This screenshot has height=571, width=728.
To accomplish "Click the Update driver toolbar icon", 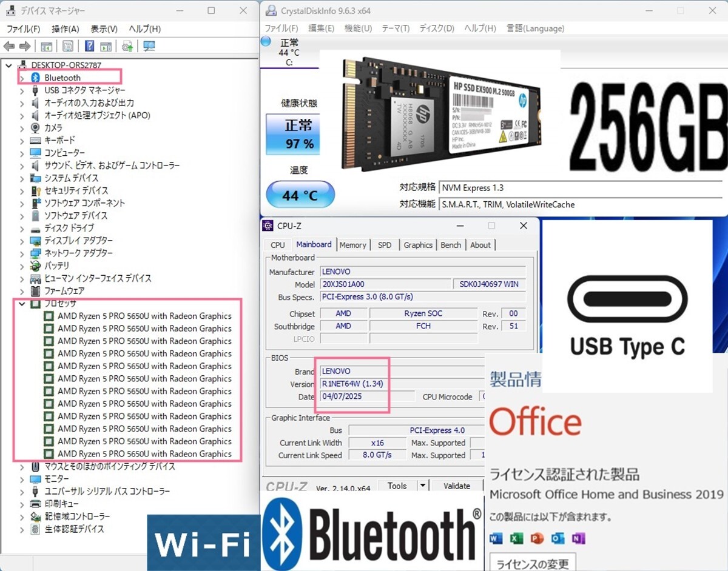I will [x=127, y=47].
